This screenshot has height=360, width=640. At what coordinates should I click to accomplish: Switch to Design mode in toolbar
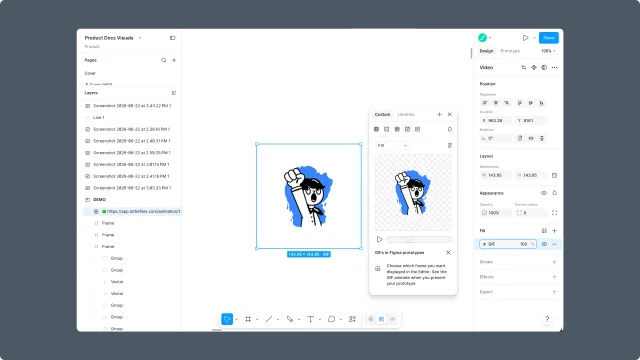(382, 319)
